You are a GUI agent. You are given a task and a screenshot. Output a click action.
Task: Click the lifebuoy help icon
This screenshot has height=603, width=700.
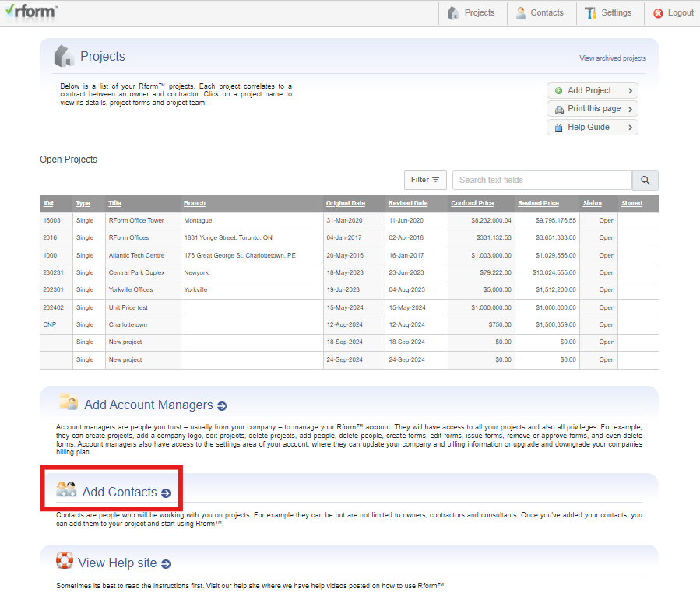tap(65, 561)
